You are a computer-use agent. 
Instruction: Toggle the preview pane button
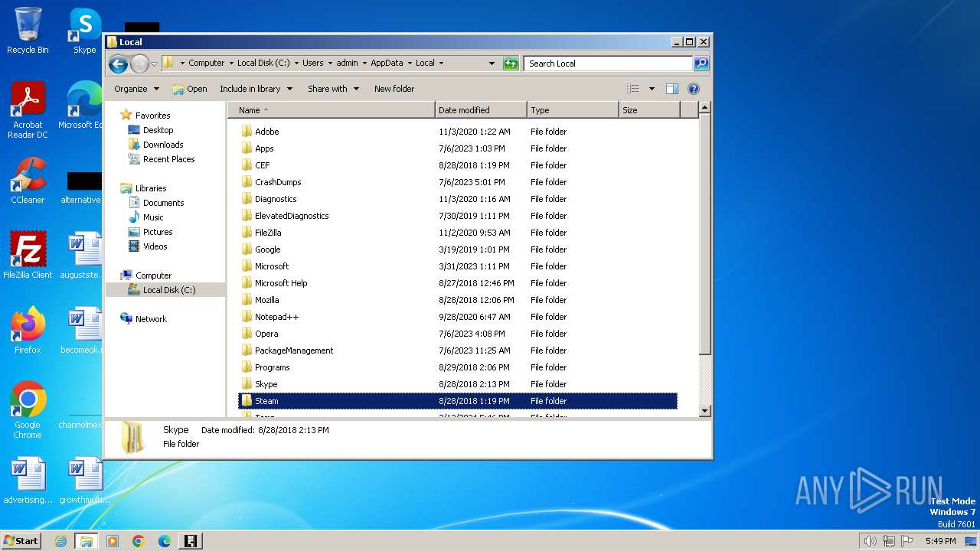pyautogui.click(x=671, y=89)
